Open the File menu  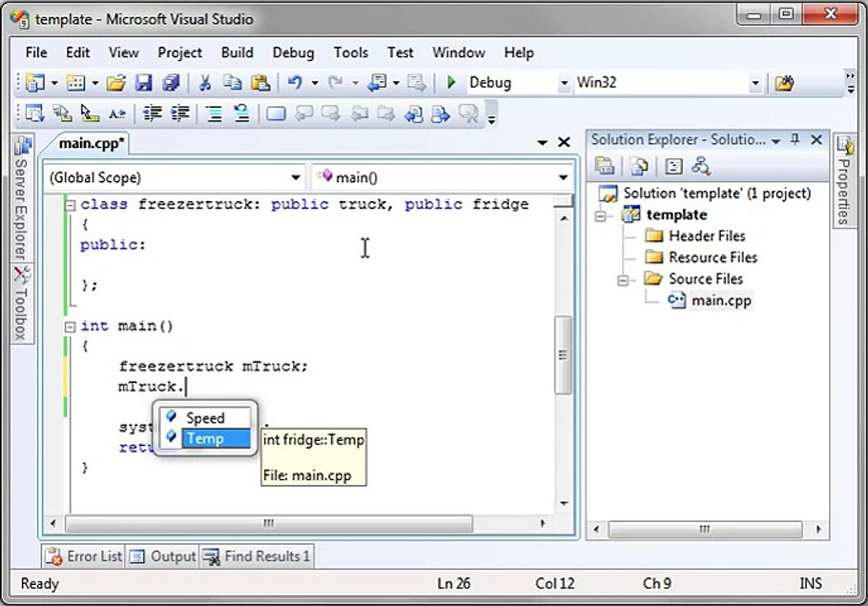[x=36, y=53]
